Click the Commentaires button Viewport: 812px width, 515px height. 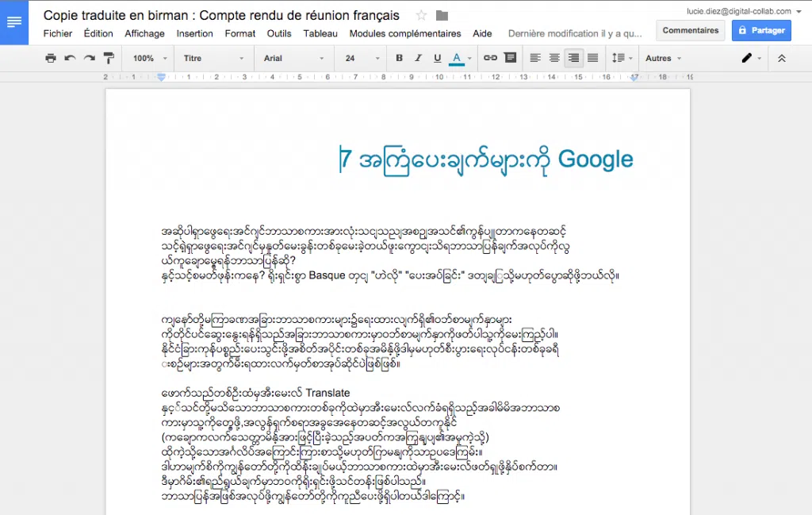691,30
